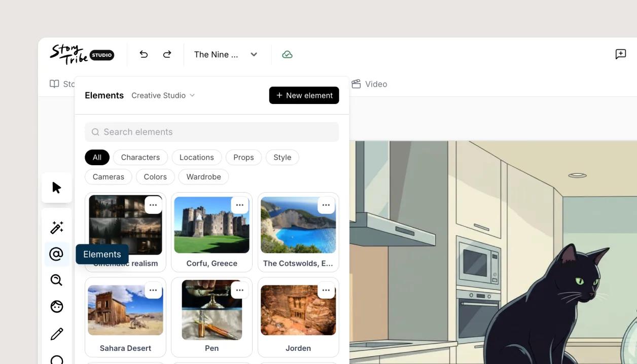Filter elements by Colors
Viewport: 637px width, 364px height.
(155, 176)
